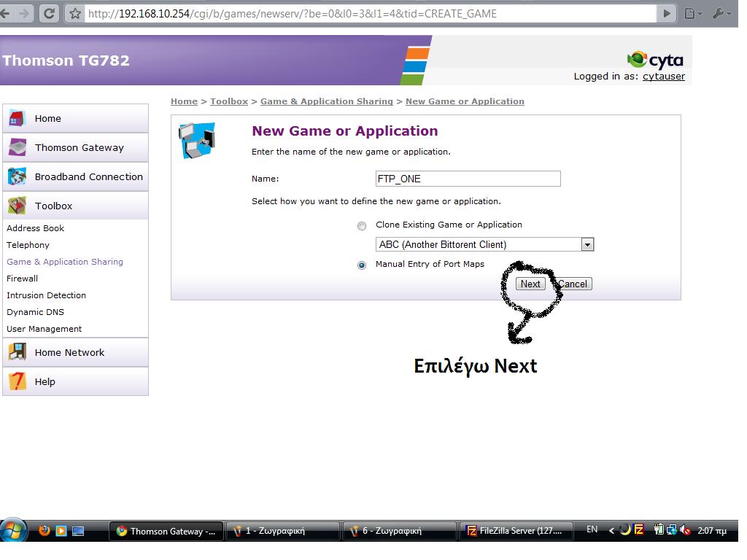Click the game sharing page icon
This screenshot has width=747, height=560.
click(197, 141)
